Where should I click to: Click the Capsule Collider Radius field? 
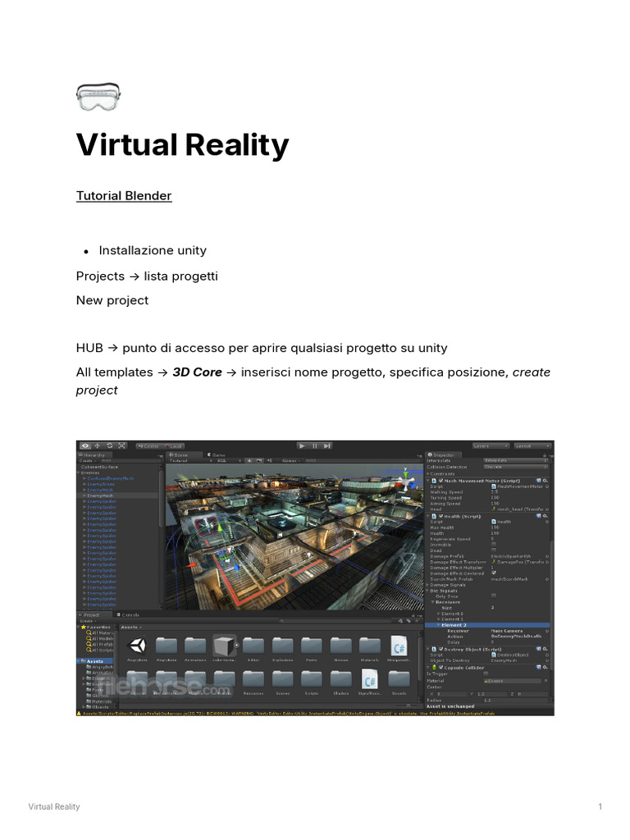(x=514, y=701)
